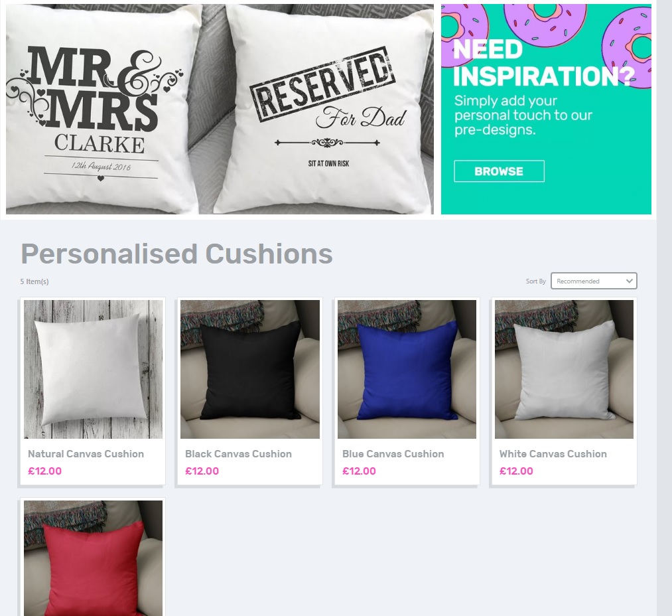This screenshot has height=616, width=672.
Task: Click the Mr & Mrs Clarke cushion banner
Action: click(x=101, y=110)
